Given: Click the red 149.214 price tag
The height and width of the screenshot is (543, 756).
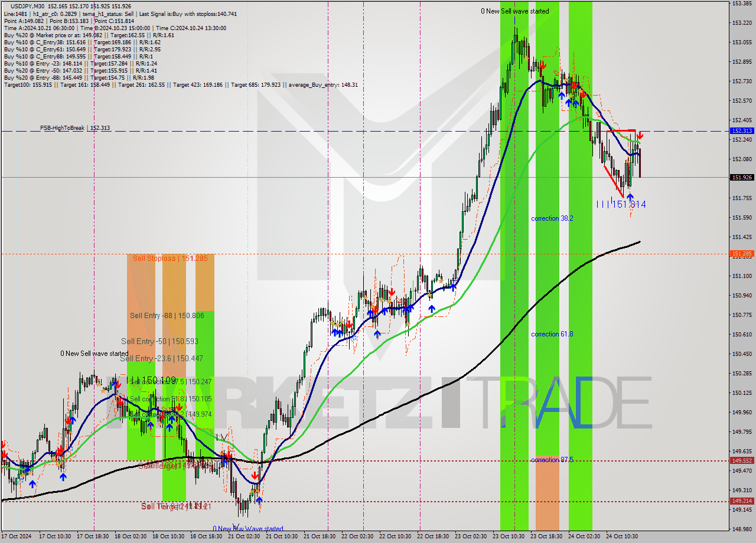Looking at the screenshot, I should coord(742,501).
